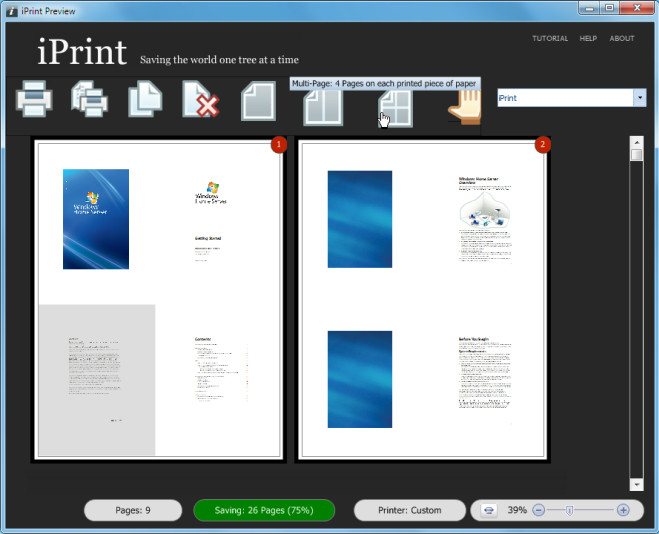This screenshot has width=659, height=534.
Task: Click the Pages: 9 status button
Action: [133, 510]
